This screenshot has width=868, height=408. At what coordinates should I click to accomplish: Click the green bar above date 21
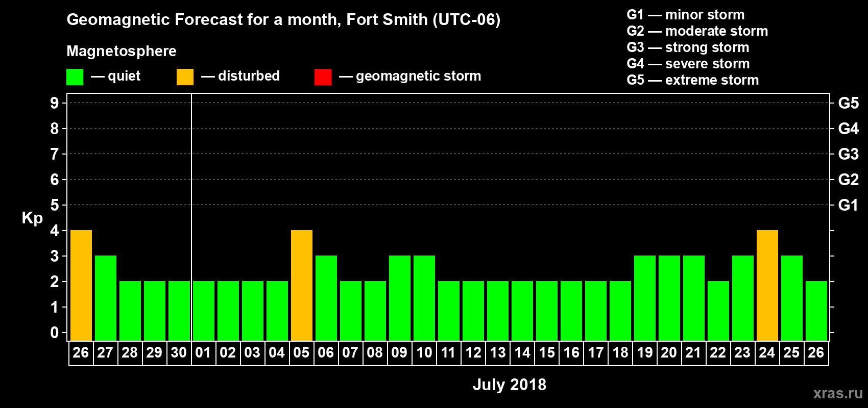click(694, 298)
